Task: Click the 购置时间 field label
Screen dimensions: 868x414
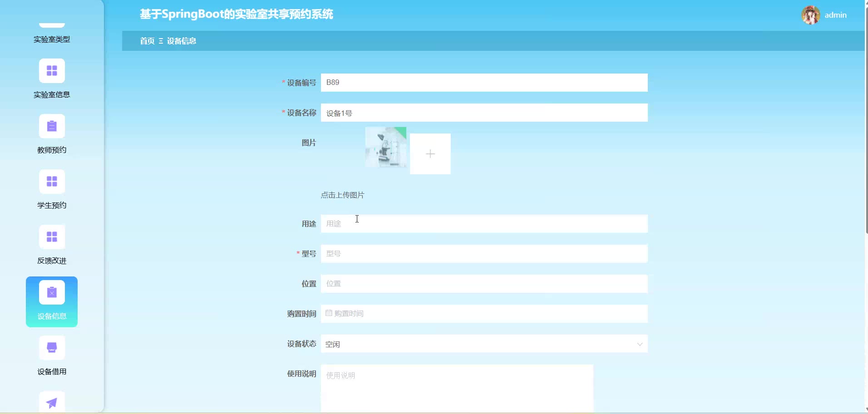Action: [301, 314]
